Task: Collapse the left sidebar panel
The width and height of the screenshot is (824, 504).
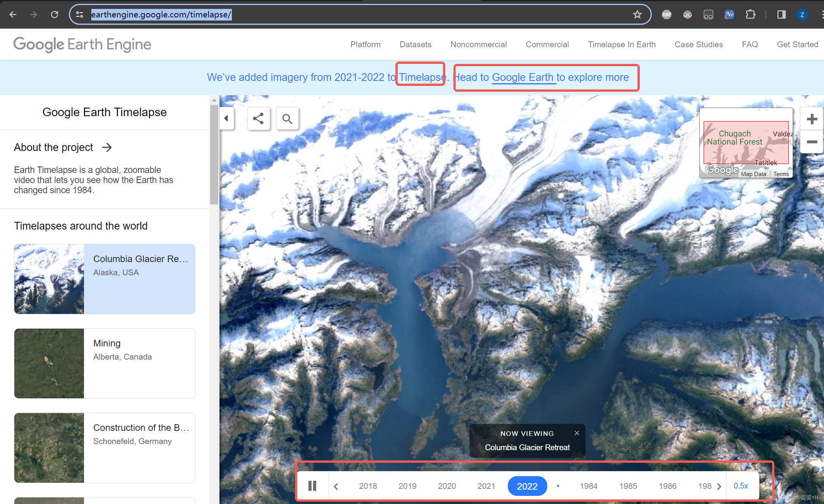Action: (x=226, y=118)
